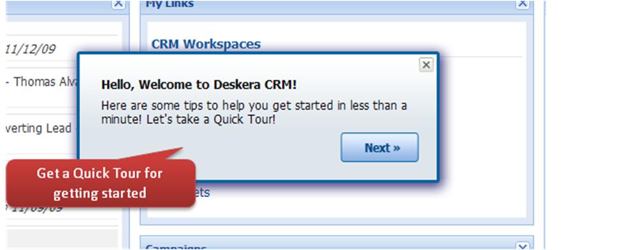Click the 'Hello, Welcome to Deskera CRM!' heading
Viewport: 644px width, 250px height.
pyautogui.click(x=199, y=85)
